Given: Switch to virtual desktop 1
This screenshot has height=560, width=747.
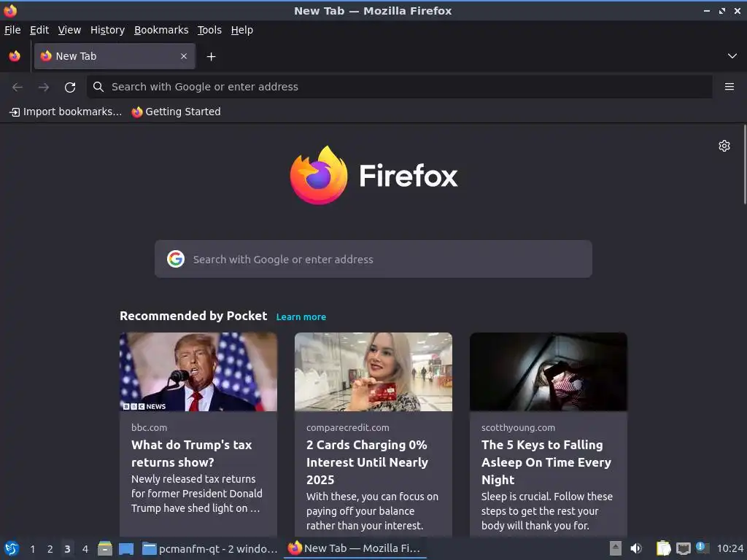Looking at the screenshot, I should point(32,549).
